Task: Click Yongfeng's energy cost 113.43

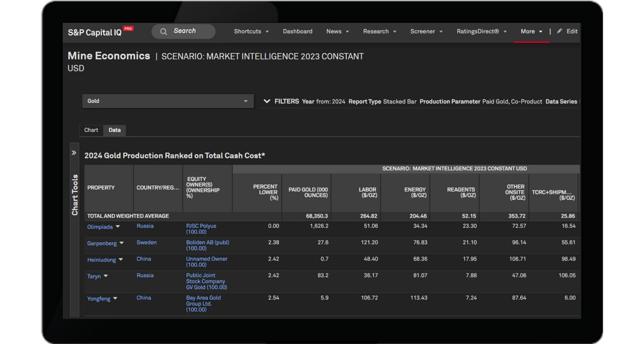Action: 419,298
